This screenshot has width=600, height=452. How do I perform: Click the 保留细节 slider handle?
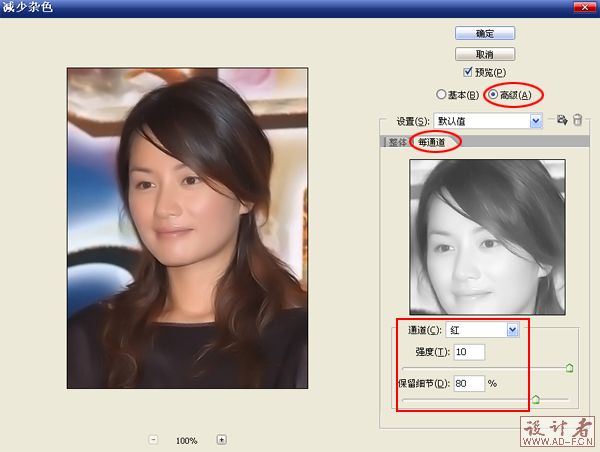[x=536, y=400]
